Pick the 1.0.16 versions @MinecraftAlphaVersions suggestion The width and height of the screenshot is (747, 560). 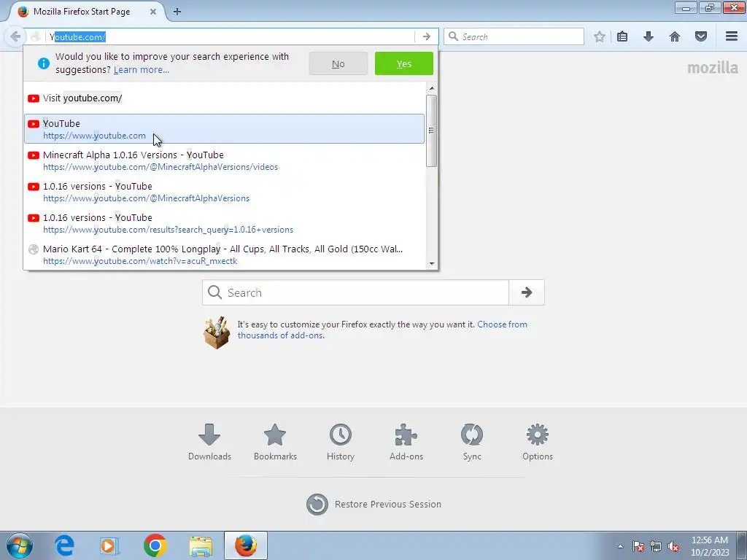point(224,192)
